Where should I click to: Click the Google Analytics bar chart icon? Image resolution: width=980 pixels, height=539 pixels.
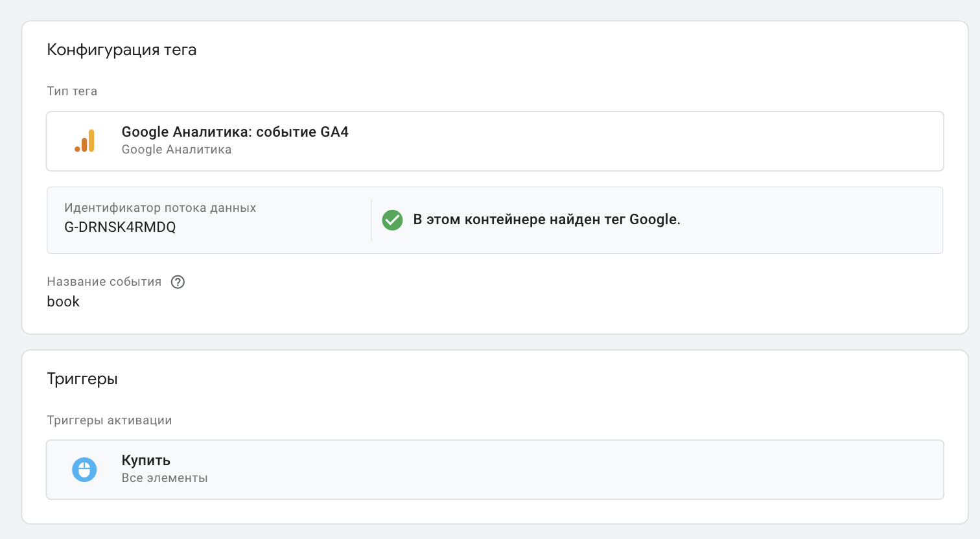[x=84, y=141]
